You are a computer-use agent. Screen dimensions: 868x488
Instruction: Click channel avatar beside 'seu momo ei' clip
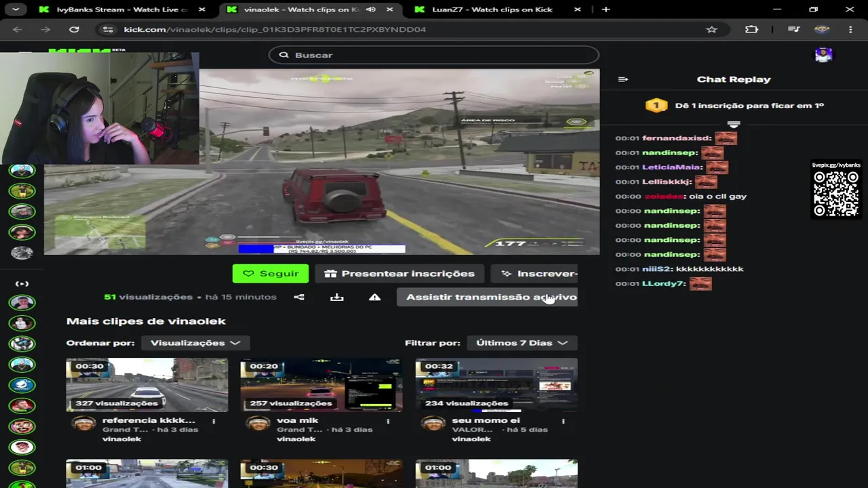(433, 424)
